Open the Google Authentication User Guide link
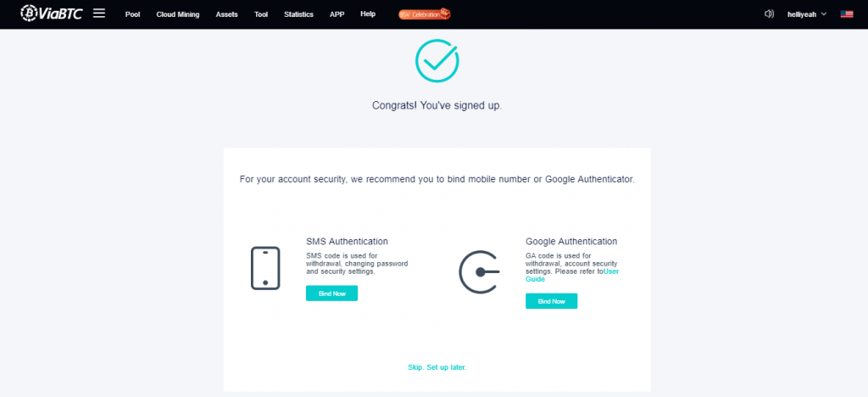 click(x=572, y=275)
